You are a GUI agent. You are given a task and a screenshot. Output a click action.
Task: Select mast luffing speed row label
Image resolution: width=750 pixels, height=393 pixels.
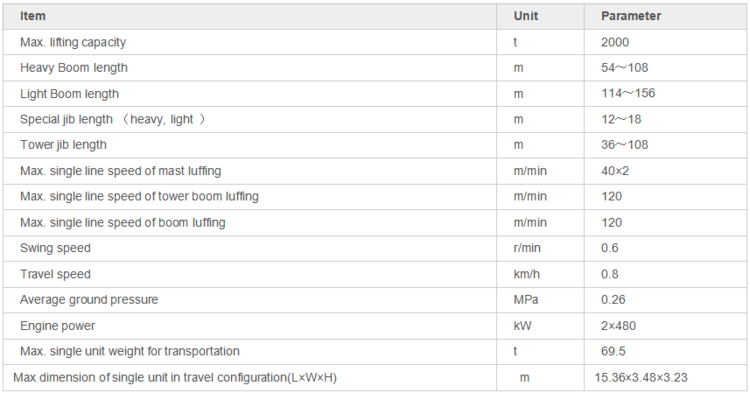click(x=121, y=171)
